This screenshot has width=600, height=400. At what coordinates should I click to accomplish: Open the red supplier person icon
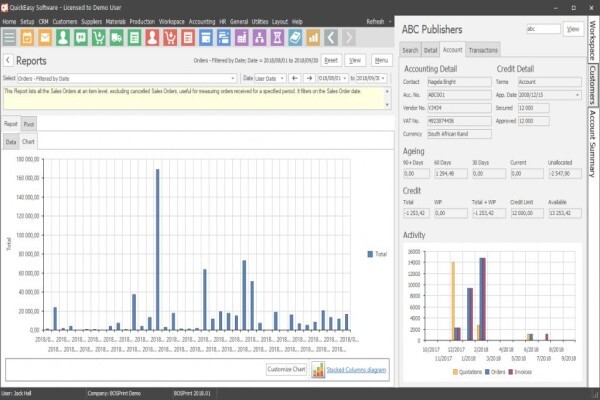coord(152,38)
